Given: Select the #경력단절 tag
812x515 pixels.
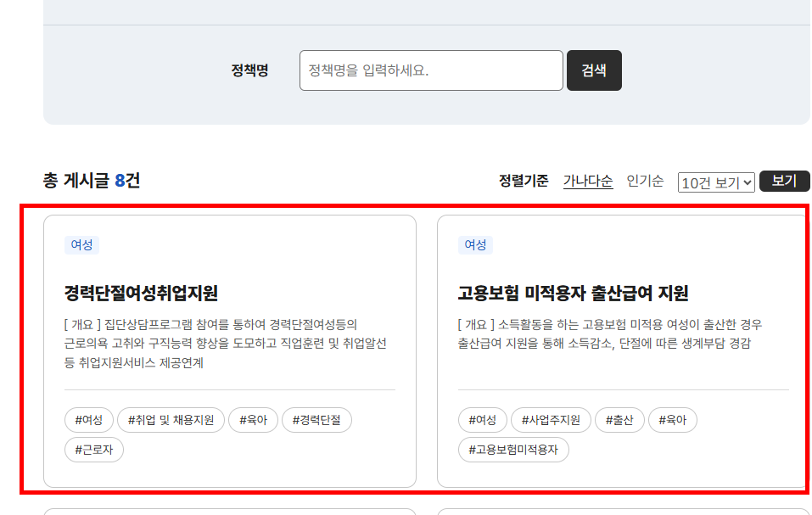Looking at the screenshot, I should [x=318, y=419].
